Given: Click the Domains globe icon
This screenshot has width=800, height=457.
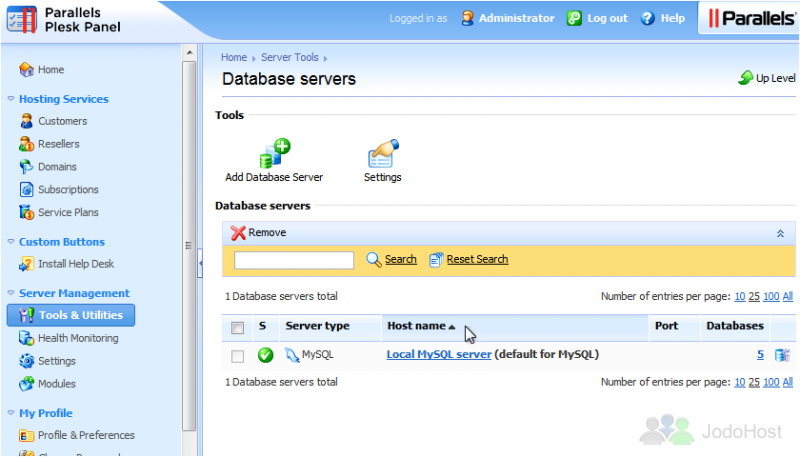Looking at the screenshot, I should point(26,167).
